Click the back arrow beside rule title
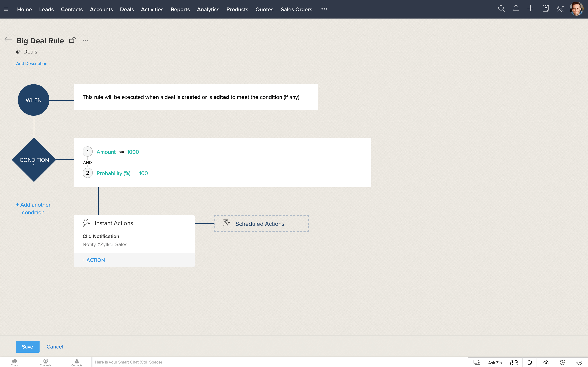Viewport: 588px width, 367px height. point(8,39)
